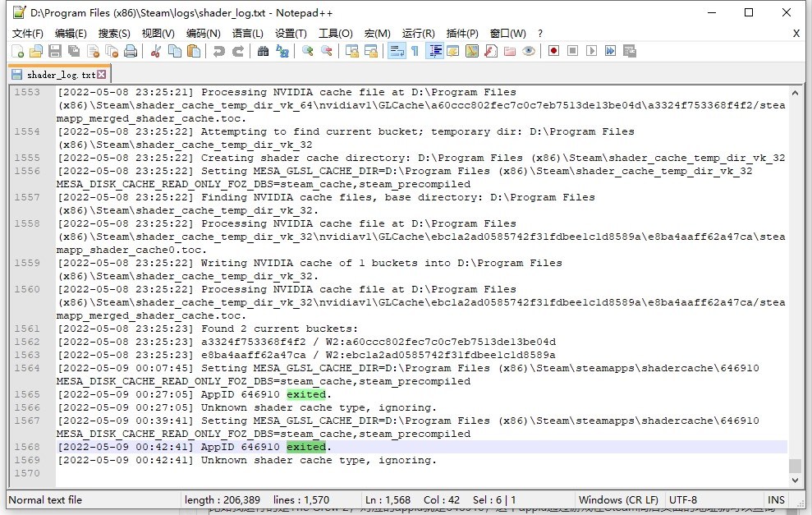The image size is (812, 515).
Task: Toggle indent guide display
Action: (434, 51)
